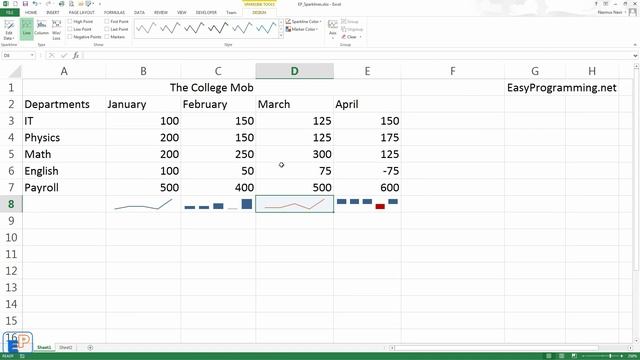Open the Axis options button
The image size is (640, 360).
(333, 29)
